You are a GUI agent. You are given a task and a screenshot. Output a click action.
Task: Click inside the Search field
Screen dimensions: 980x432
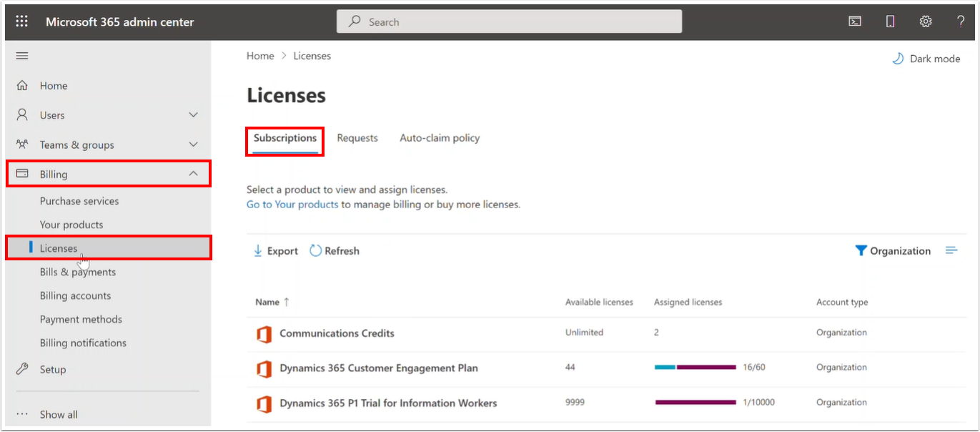(x=509, y=21)
